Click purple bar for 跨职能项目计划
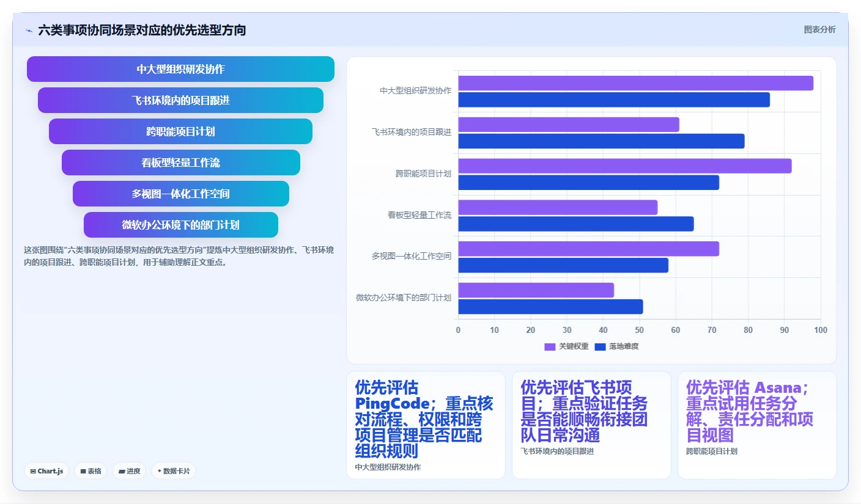This screenshot has height=504, width=861. click(x=625, y=166)
